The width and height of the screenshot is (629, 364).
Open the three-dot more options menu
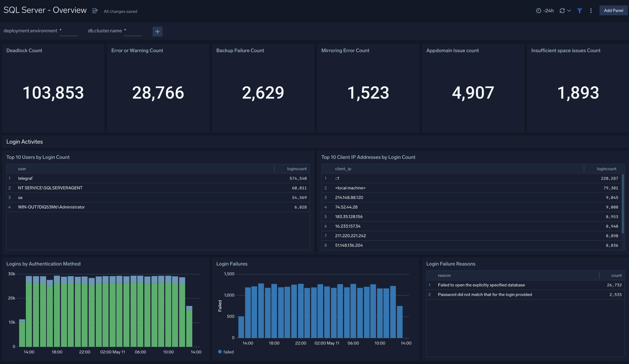(591, 11)
